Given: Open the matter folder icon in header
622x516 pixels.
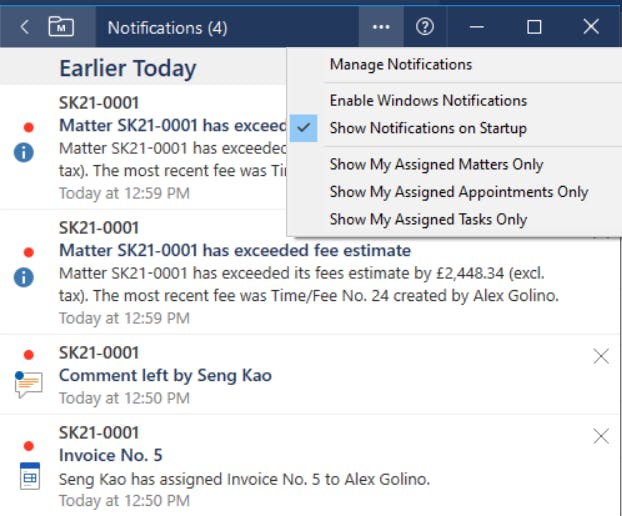Looking at the screenshot, I should [61, 27].
